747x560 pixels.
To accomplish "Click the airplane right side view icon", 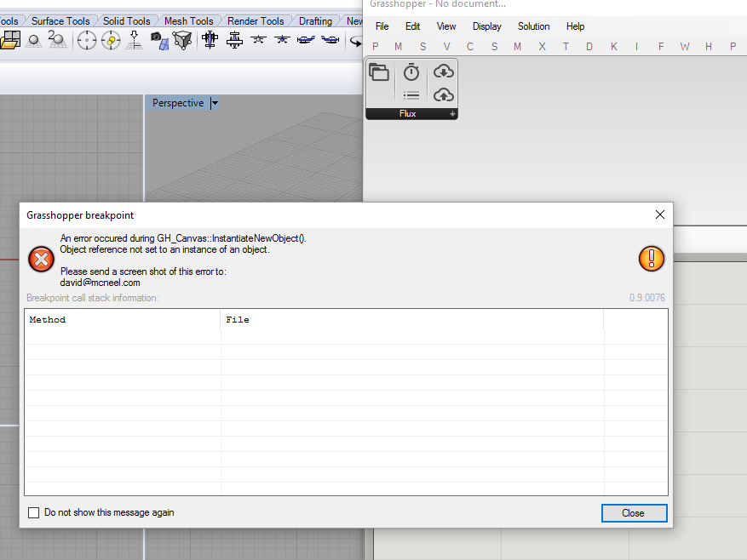I will 306,39.
